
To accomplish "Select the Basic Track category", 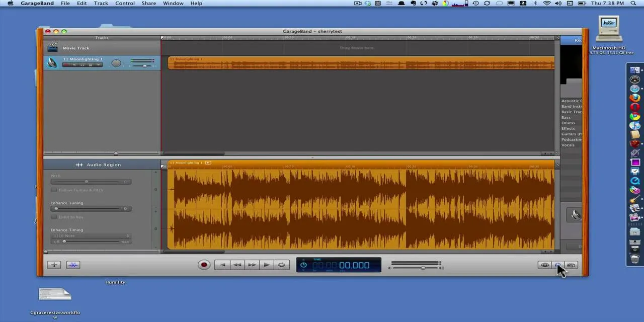I will [x=571, y=112].
